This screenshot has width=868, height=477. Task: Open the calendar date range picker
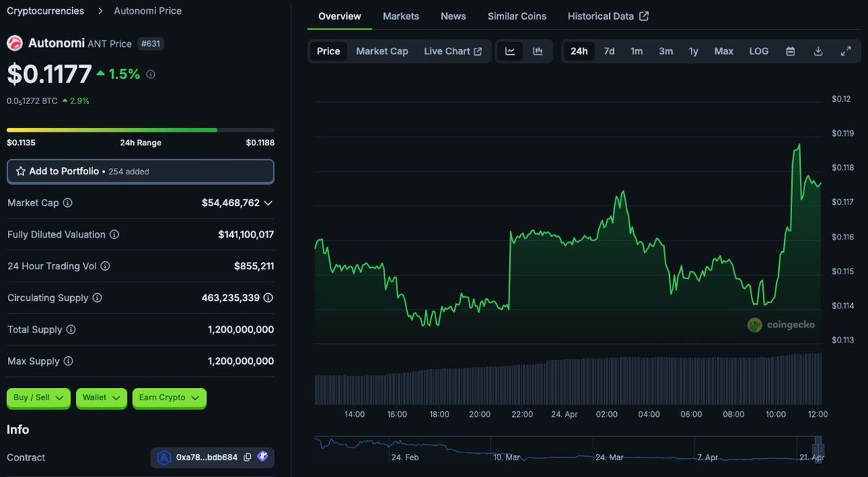(791, 51)
